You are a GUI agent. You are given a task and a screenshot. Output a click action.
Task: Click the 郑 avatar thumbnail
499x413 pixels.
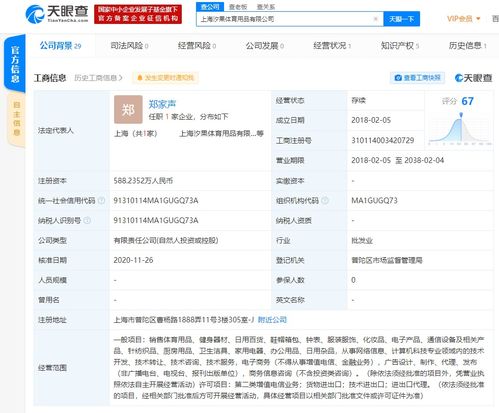[128, 109]
